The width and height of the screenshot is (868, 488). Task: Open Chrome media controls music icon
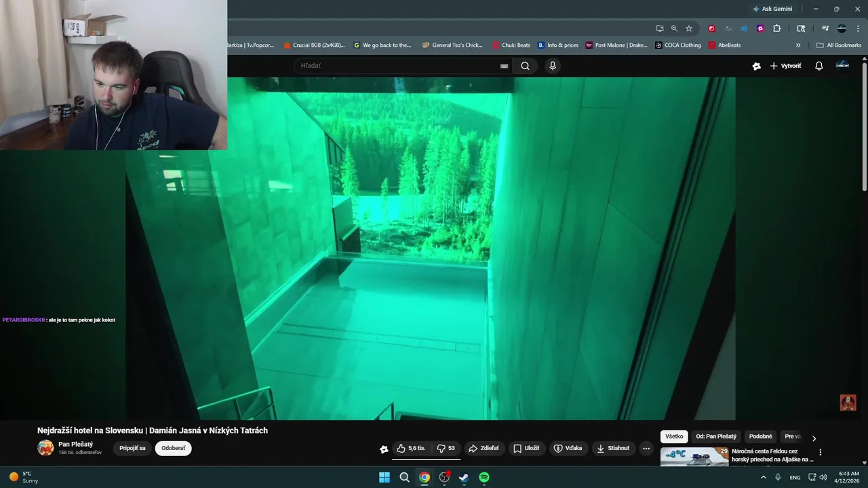point(825,28)
